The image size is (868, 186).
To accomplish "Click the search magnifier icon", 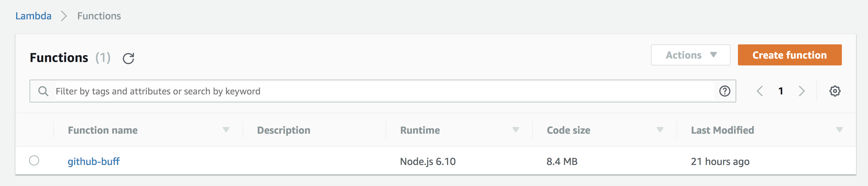I will [43, 91].
